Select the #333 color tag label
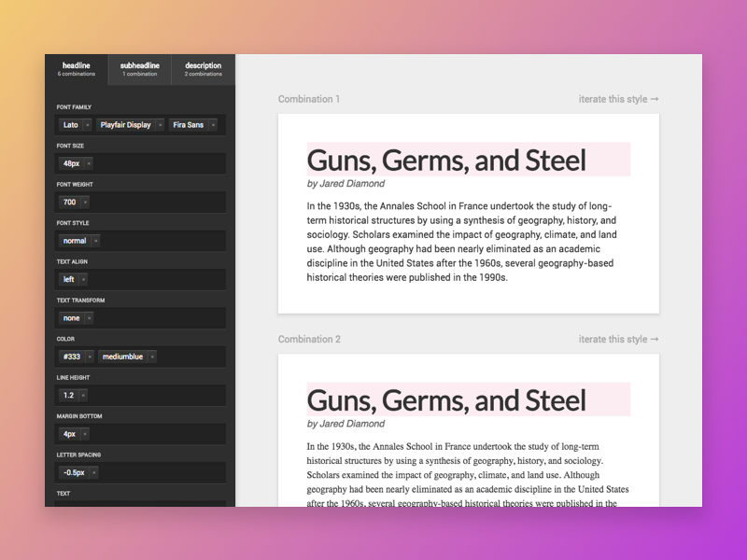 [72, 357]
